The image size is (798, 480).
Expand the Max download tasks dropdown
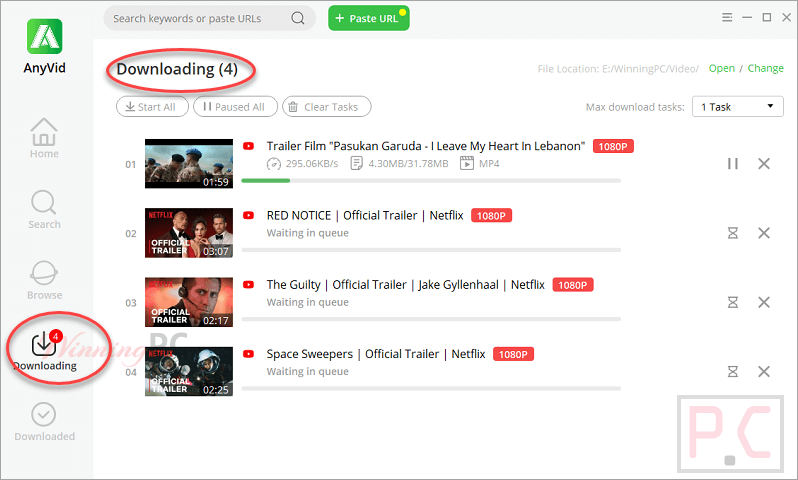coord(737,106)
